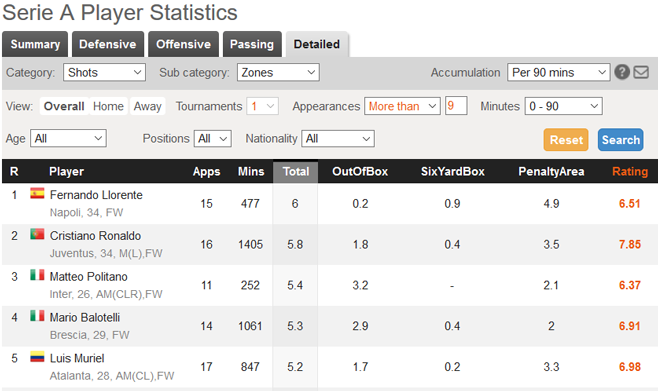This screenshot has height=391, width=658.
Task: Open the help question mark icon
Action: [x=622, y=72]
